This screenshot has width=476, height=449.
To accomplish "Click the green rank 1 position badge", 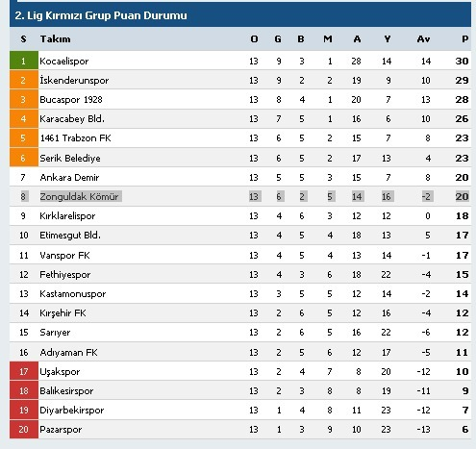I will click(x=24, y=61).
